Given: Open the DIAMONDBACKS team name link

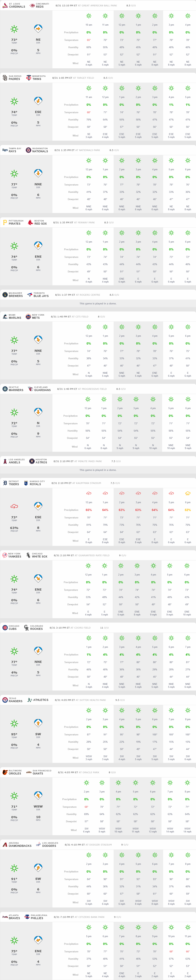Looking at the screenshot, I should click(20, 846).
